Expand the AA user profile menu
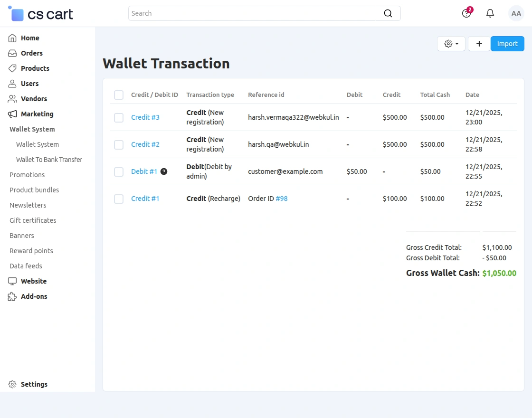532x418 pixels. (516, 13)
